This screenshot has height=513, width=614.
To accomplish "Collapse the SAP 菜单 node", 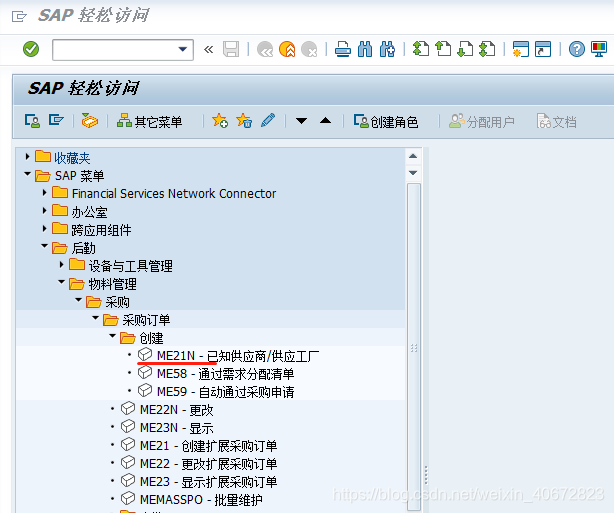I will (27, 173).
